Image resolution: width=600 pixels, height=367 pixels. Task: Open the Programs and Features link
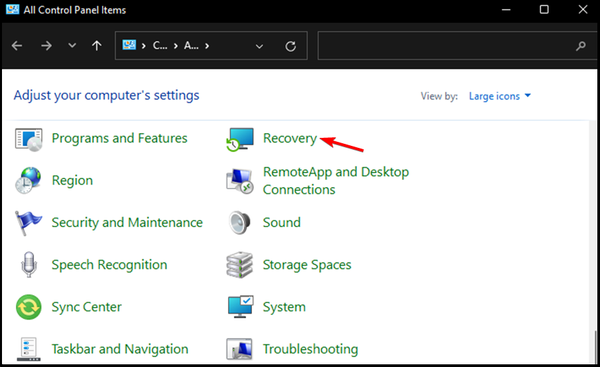tap(119, 138)
